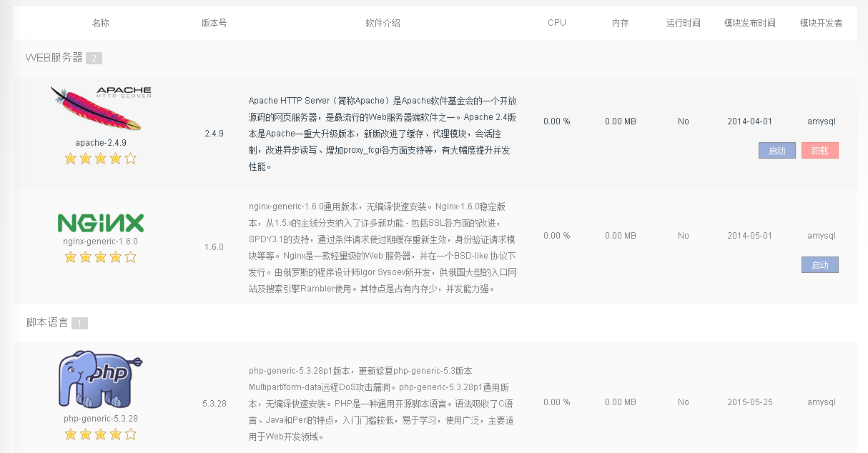Viewport: 868px width, 453px height.
Task: Click the amysql developer name for nginx
Action: click(821, 236)
